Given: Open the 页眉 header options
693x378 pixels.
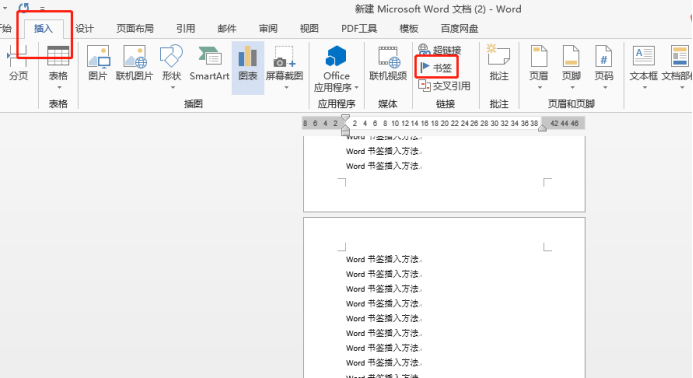Looking at the screenshot, I should pos(539,66).
